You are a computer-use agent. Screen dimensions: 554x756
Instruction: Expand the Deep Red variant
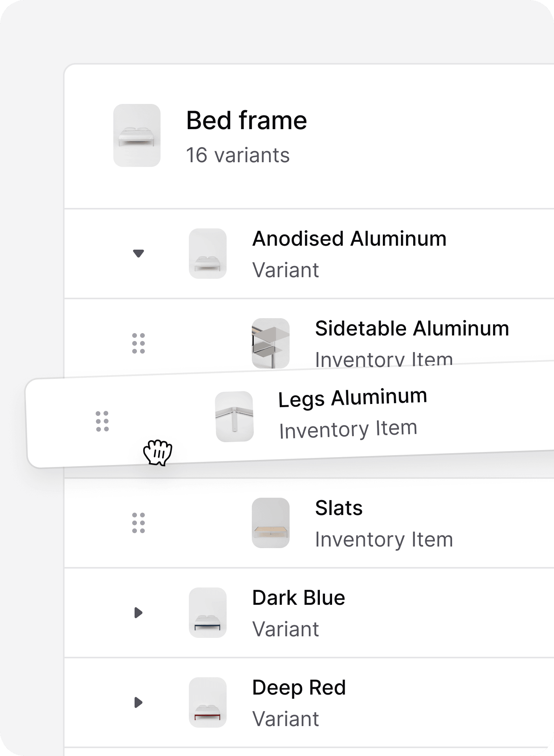click(x=138, y=702)
